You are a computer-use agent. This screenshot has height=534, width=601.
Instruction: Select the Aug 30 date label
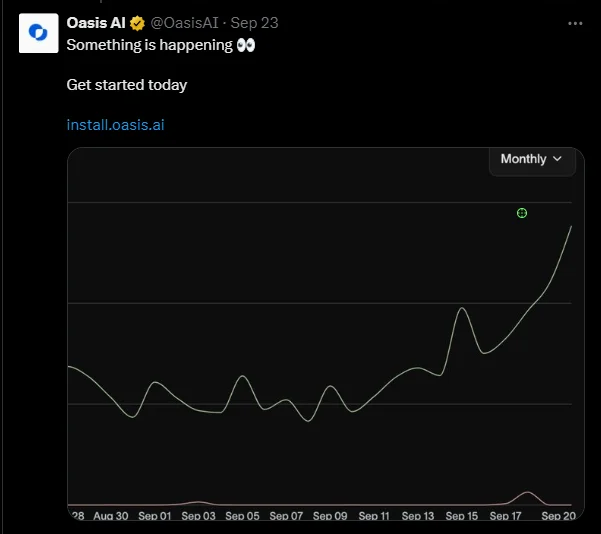[x=111, y=516]
